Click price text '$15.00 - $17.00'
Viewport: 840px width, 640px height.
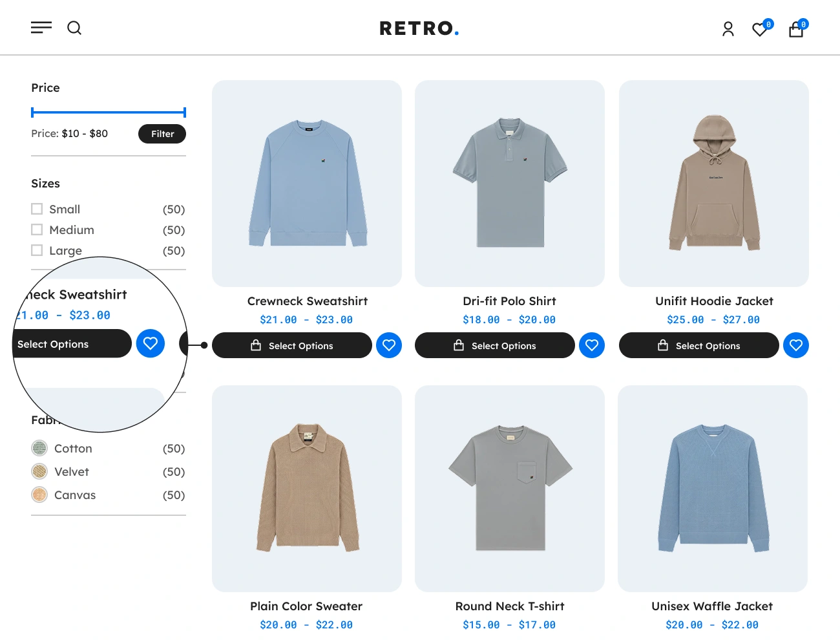509,625
